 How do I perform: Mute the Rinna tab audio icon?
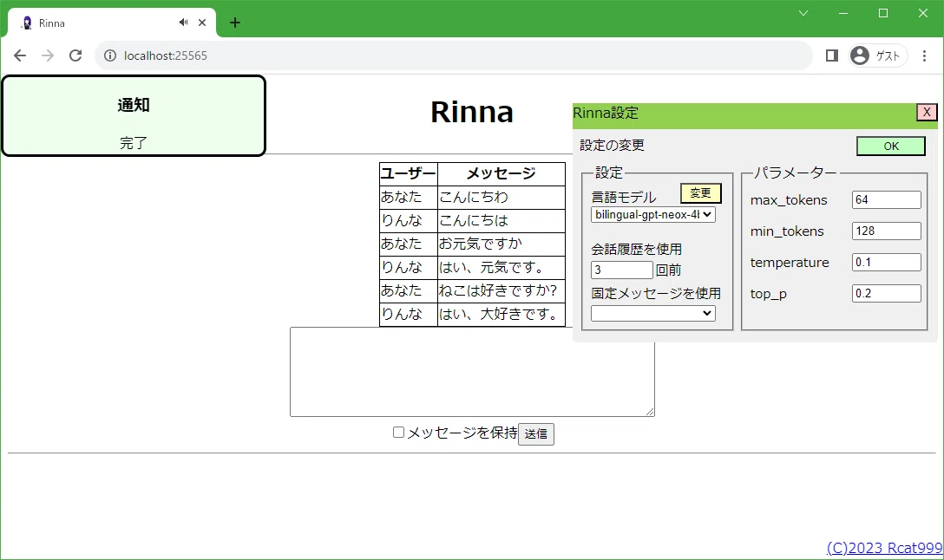point(183,23)
